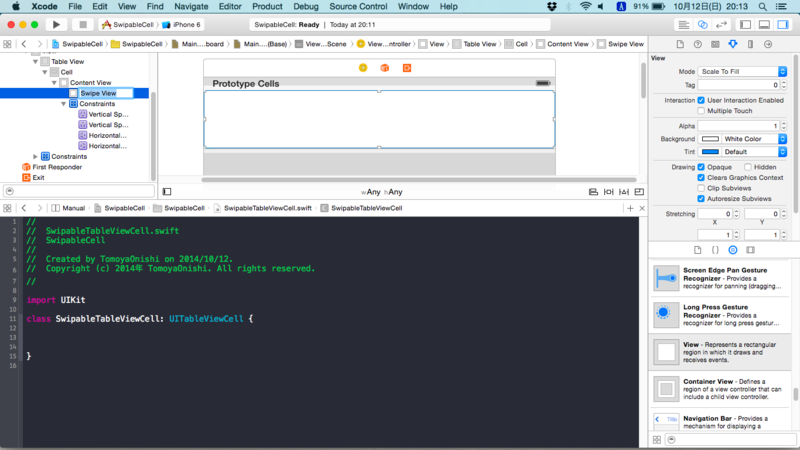
Task: Select First Responder icon in scene dock
Action: click(x=385, y=68)
